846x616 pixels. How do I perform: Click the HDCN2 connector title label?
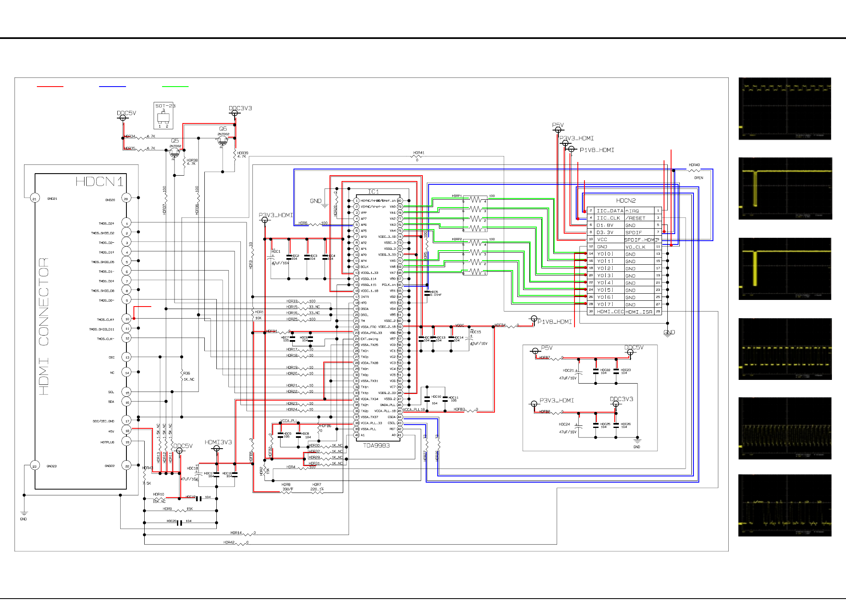point(625,201)
